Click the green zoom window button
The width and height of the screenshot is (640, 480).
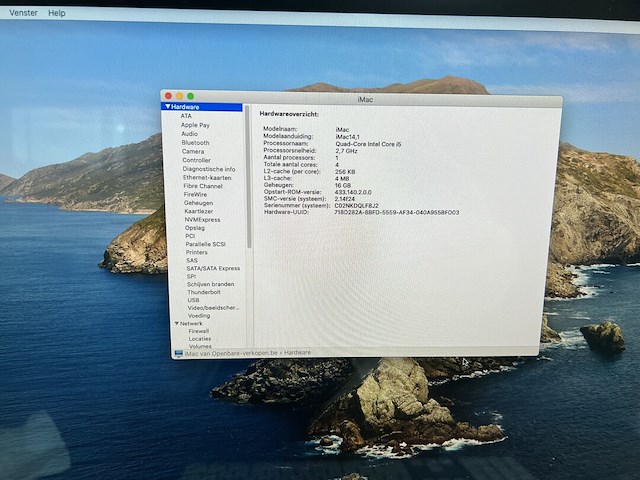coord(190,96)
